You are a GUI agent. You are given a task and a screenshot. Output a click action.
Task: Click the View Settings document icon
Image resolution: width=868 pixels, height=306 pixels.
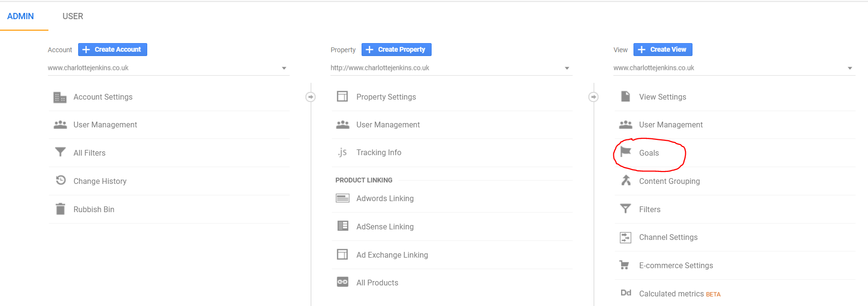[625, 97]
